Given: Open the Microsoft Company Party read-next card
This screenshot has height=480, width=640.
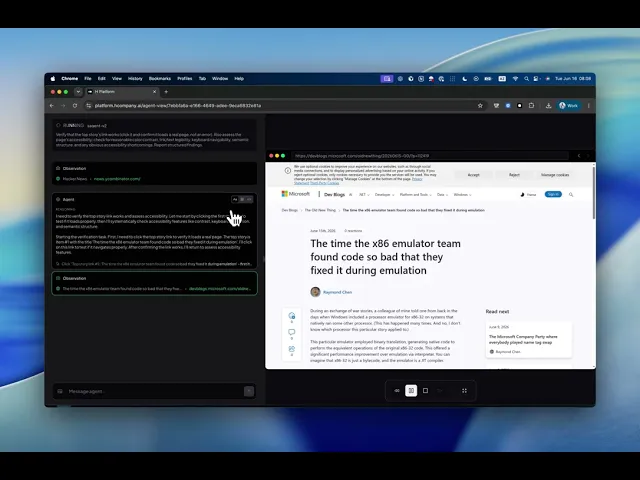Looking at the screenshot, I should click(529, 340).
